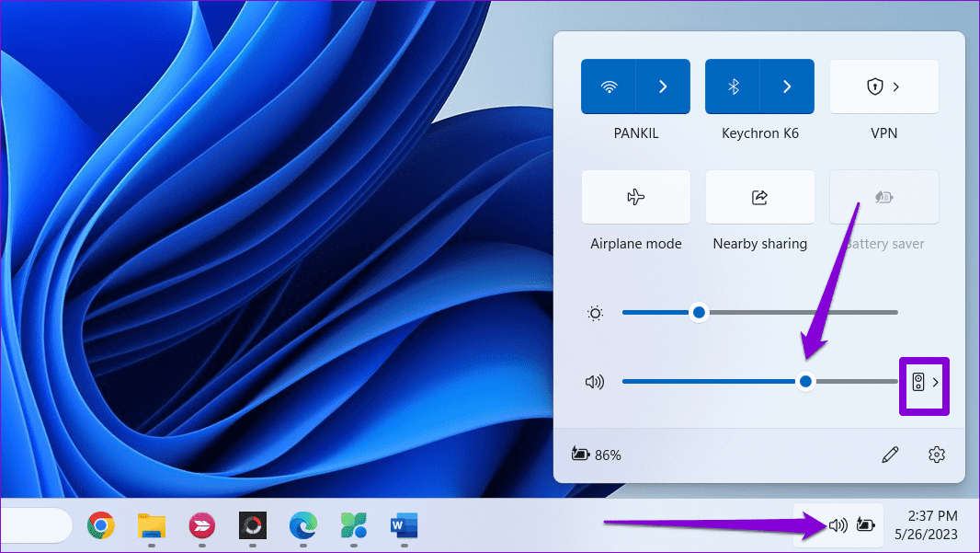This screenshot has width=980, height=553.
Task: Select a sound output device
Action: (925, 382)
